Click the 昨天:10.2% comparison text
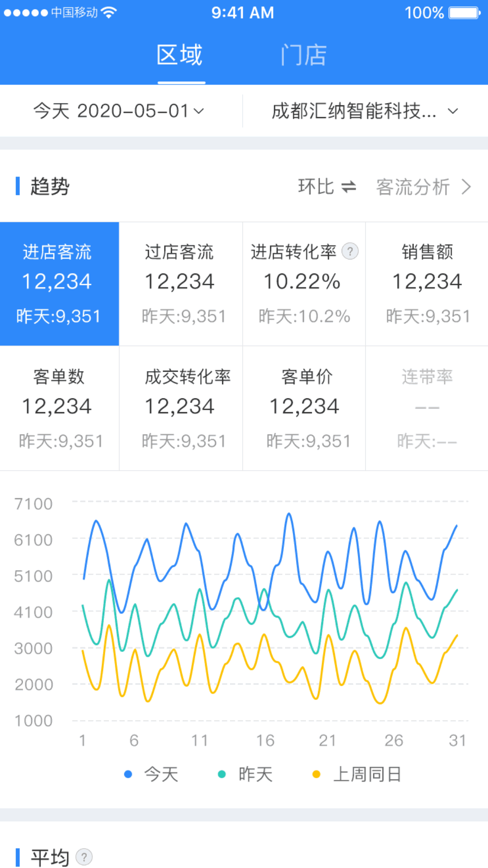This screenshot has width=488, height=868. tap(305, 316)
